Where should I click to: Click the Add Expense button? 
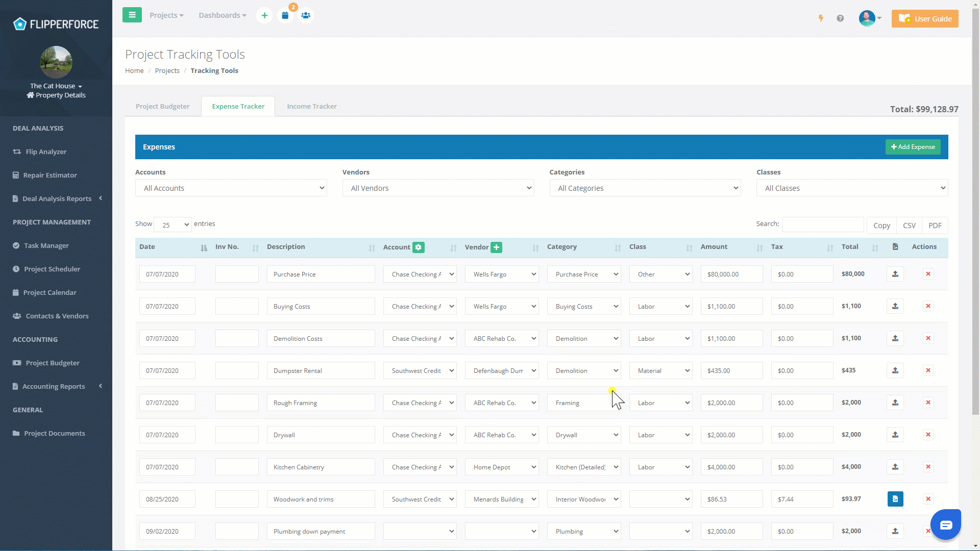[x=913, y=147]
